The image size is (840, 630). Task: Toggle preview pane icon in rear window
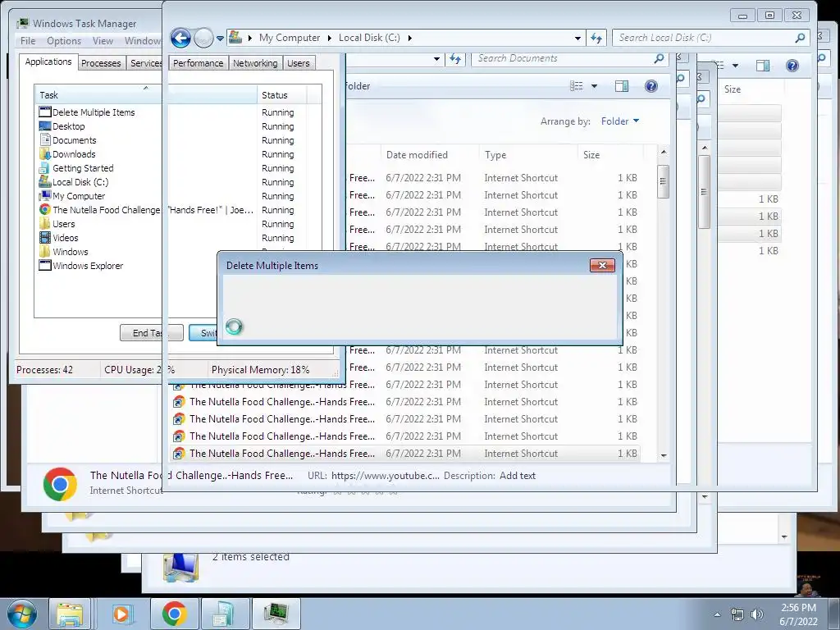(x=763, y=66)
